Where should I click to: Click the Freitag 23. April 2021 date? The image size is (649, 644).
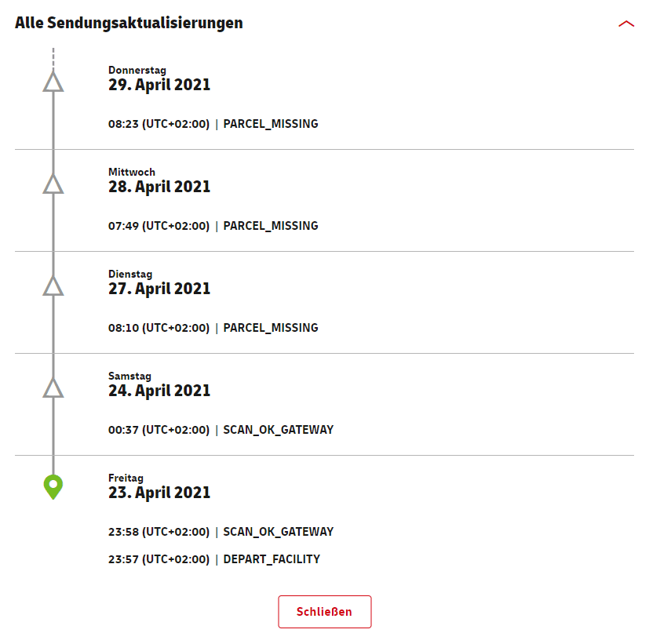click(159, 493)
